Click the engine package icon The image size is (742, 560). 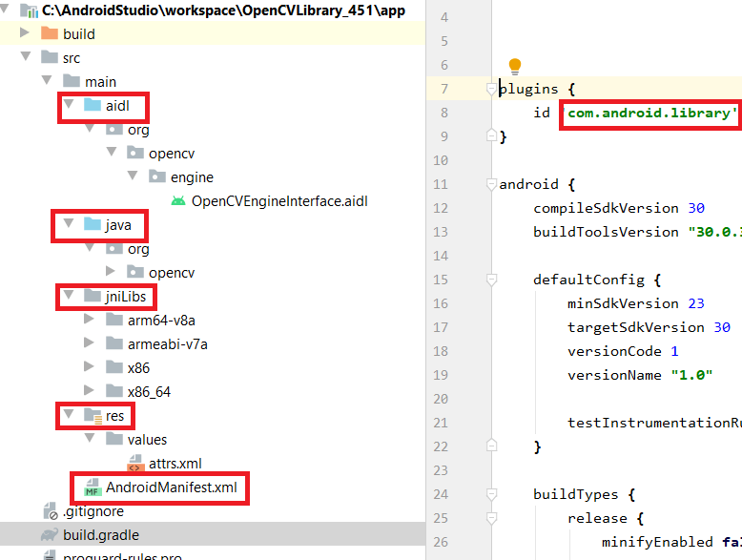click(x=157, y=176)
